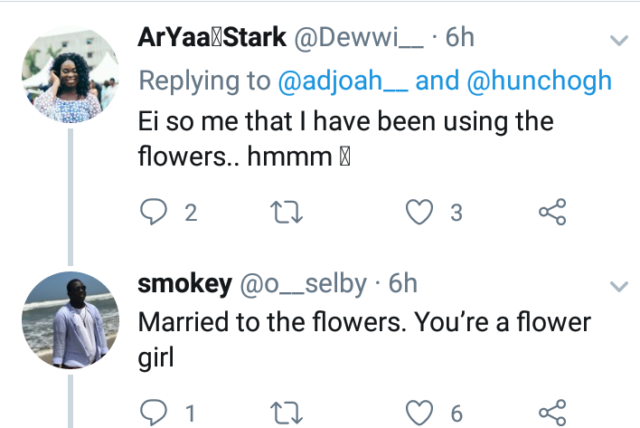Screen dimensions: 640x428
Task: Open dropdown arrow on ArYaa Stark's tweet
Action: [617, 41]
